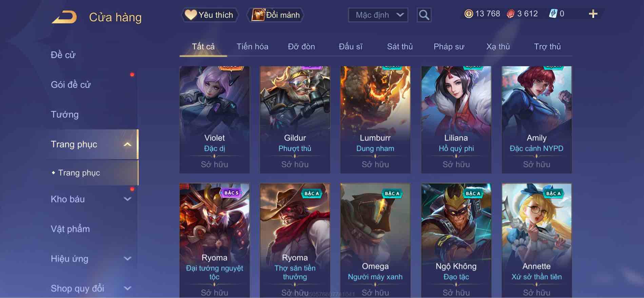
Task: Click the red ruby currency icon
Action: [510, 14]
